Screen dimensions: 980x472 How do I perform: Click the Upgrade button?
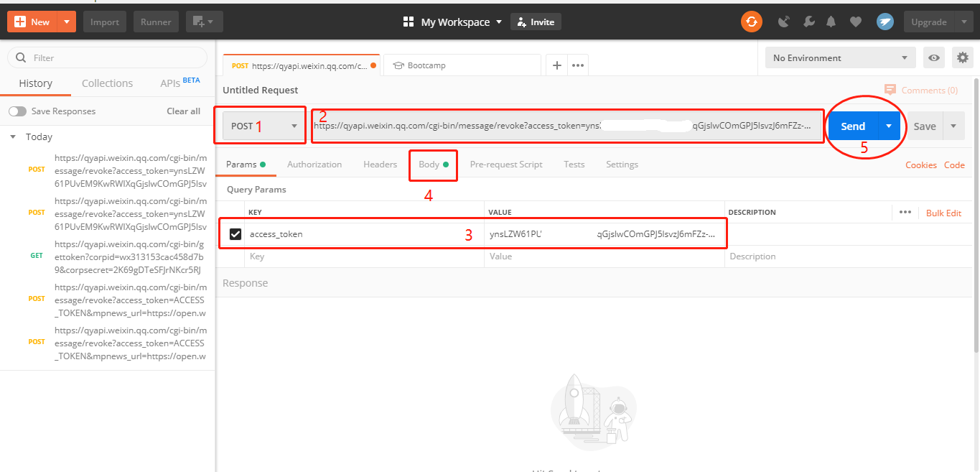pos(929,22)
